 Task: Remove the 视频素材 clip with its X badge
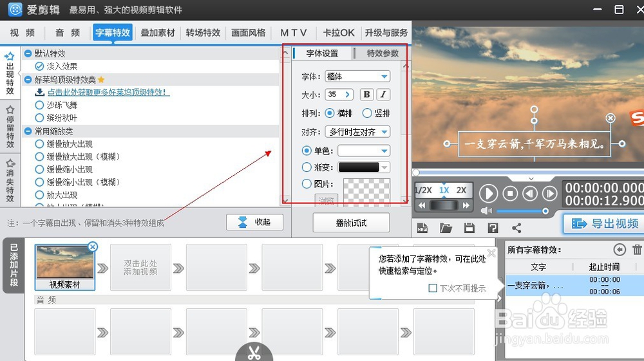[93, 246]
